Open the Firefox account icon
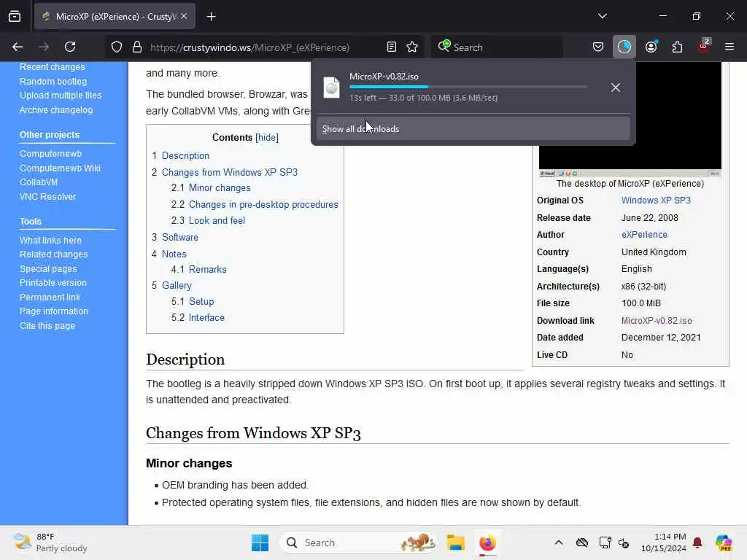 pos(651,47)
